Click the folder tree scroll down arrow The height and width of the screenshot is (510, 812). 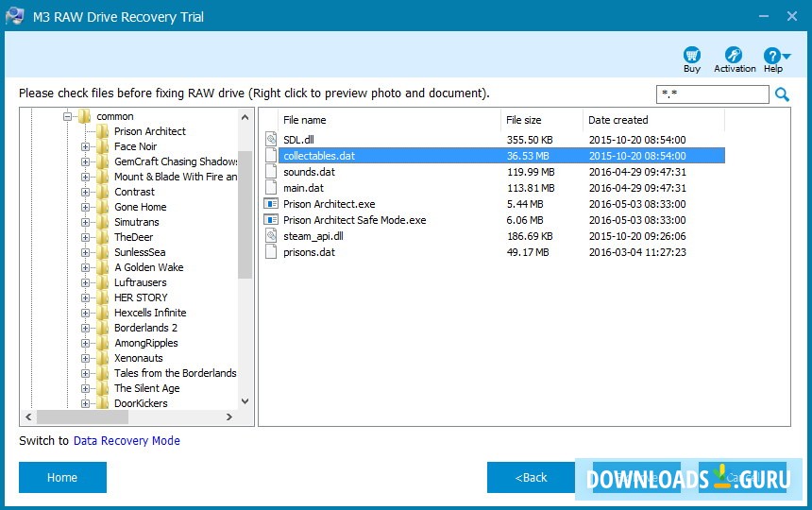click(x=245, y=400)
